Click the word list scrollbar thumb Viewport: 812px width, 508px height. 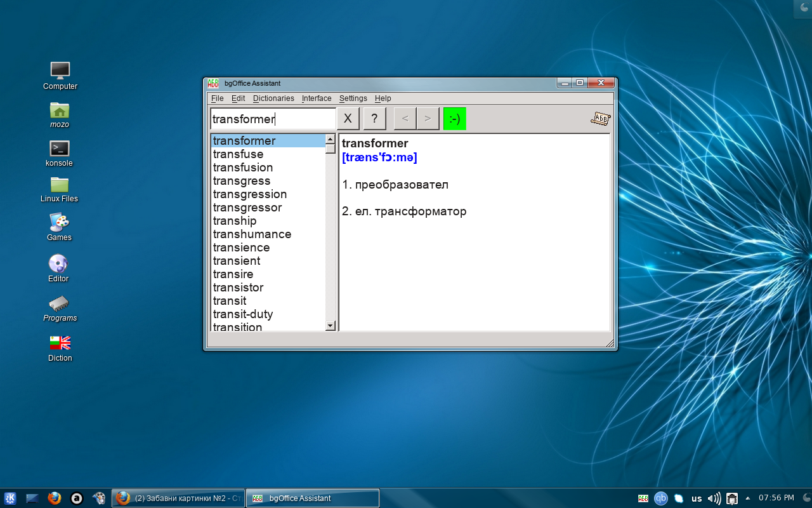pyautogui.click(x=330, y=149)
